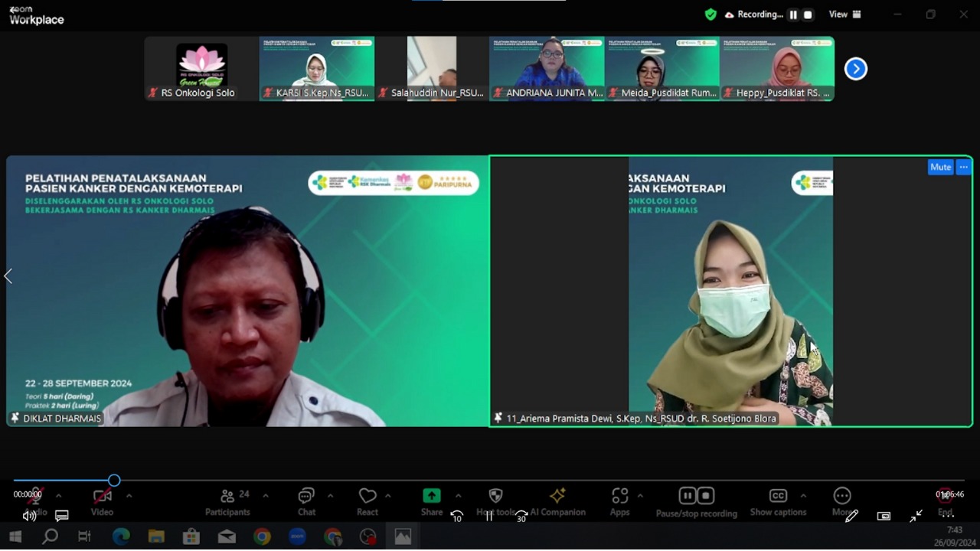This screenshot has height=551, width=980.
Task: Click the React heart icon
Action: (x=367, y=496)
